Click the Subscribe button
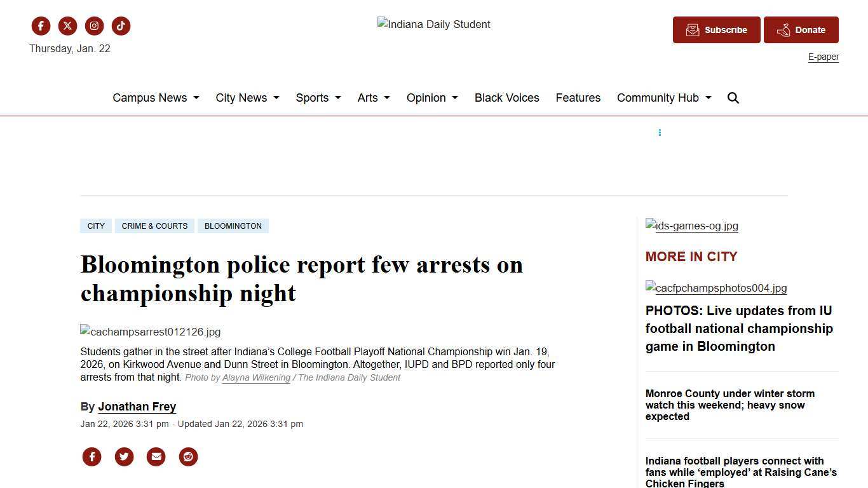 (716, 30)
